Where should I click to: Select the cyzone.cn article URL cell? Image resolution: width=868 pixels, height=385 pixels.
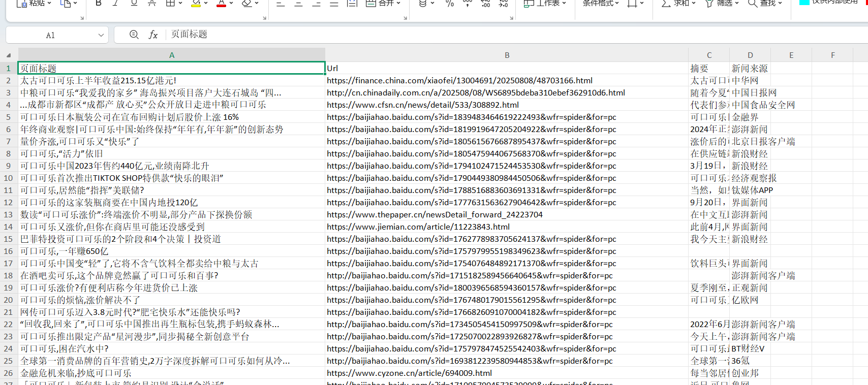pyautogui.click(x=507, y=373)
